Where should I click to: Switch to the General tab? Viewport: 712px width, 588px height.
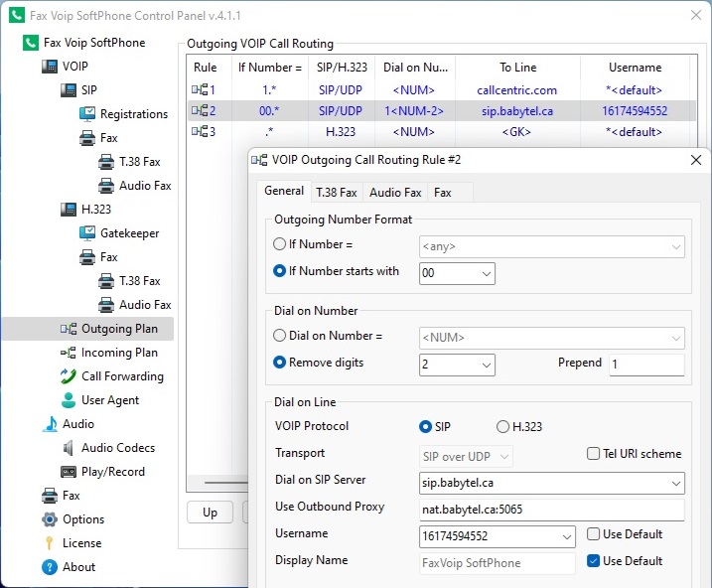coord(284,191)
